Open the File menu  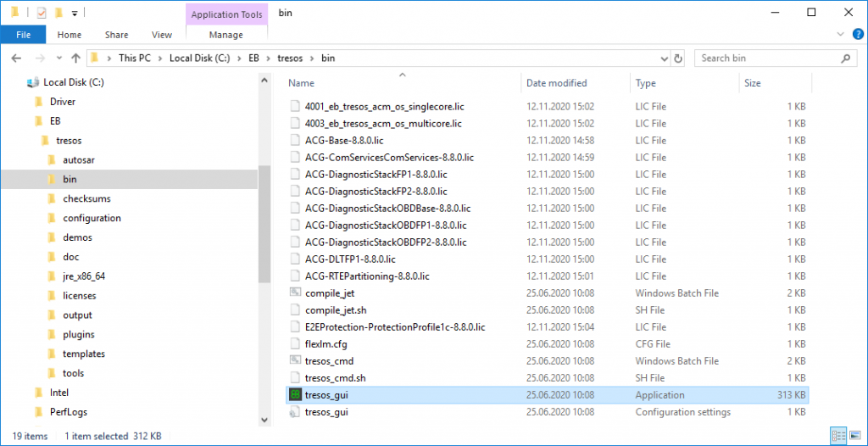tap(24, 35)
